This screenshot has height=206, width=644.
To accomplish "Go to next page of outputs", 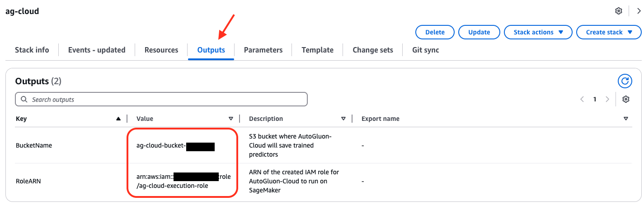I will [607, 99].
